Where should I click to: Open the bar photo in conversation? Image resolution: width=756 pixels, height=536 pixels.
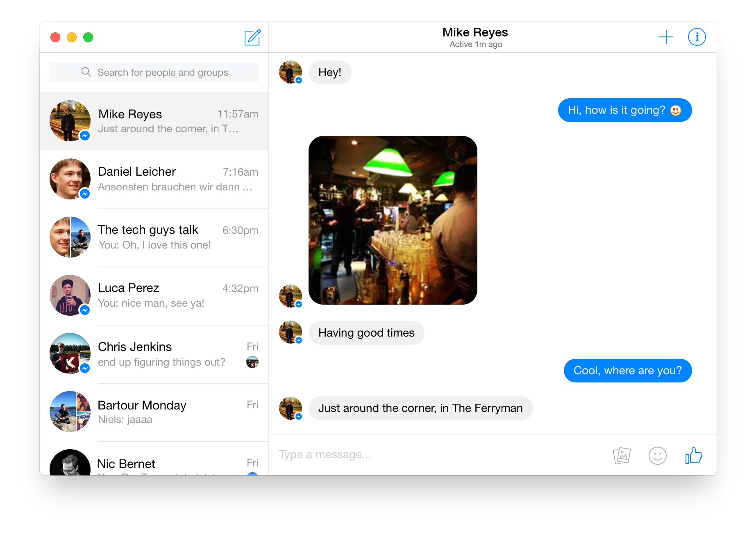click(393, 220)
